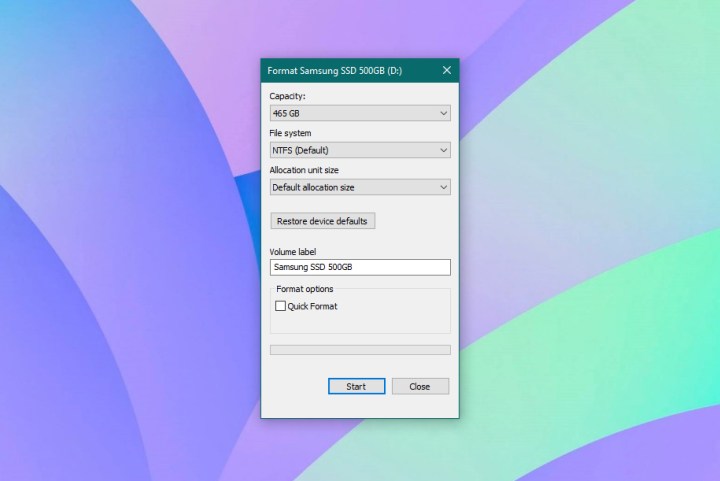Click inside the Volume label text field
This screenshot has width=720, height=481.
360,268
